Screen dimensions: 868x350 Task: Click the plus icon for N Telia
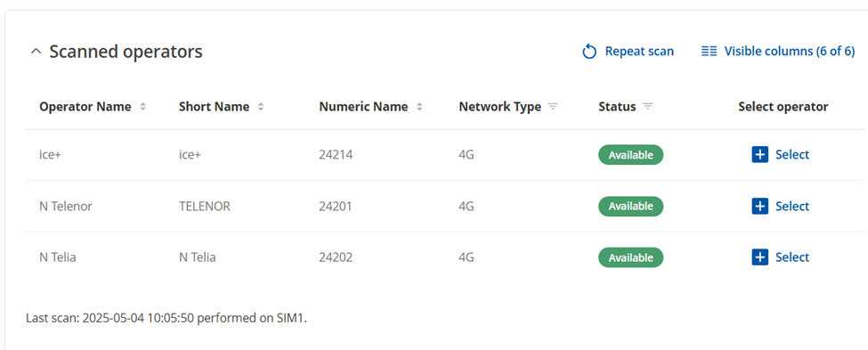click(760, 257)
